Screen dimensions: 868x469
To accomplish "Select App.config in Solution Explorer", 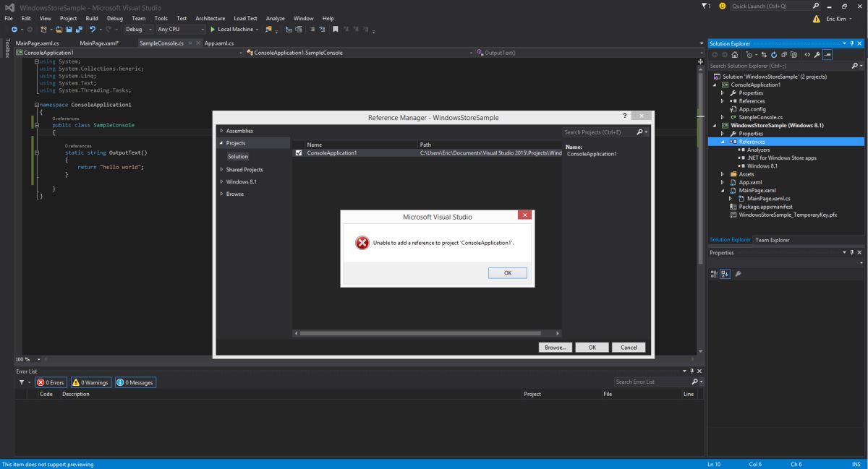I will pyautogui.click(x=752, y=109).
